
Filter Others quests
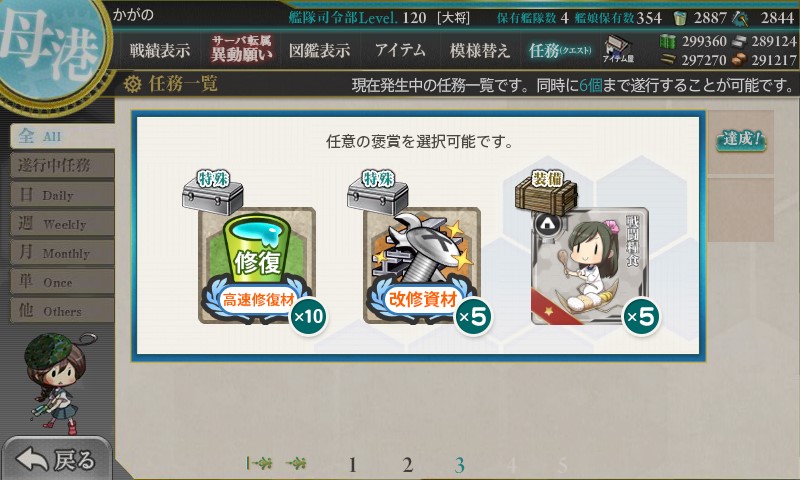(x=62, y=311)
